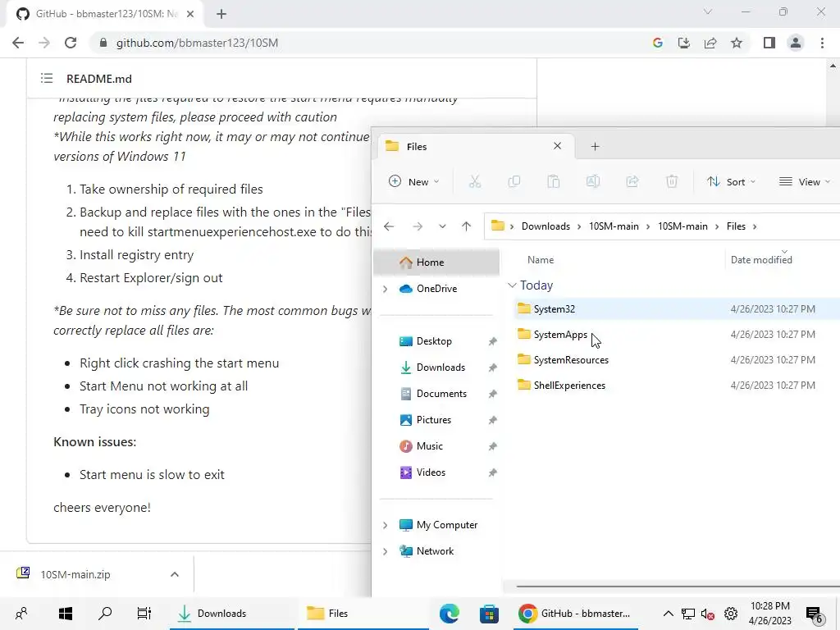This screenshot has height=630, width=840.
Task: Select Home in navigation pane
Action: click(x=436, y=262)
